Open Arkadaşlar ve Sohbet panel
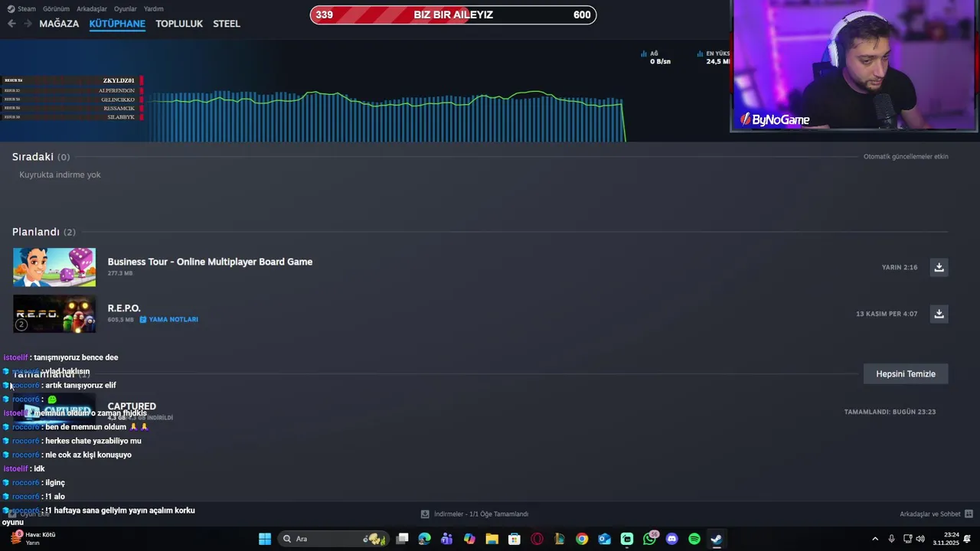Viewport: 980px width, 551px height. 936,514
